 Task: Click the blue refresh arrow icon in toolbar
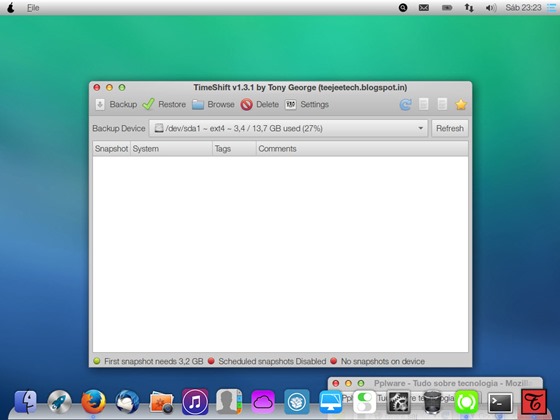coord(405,105)
